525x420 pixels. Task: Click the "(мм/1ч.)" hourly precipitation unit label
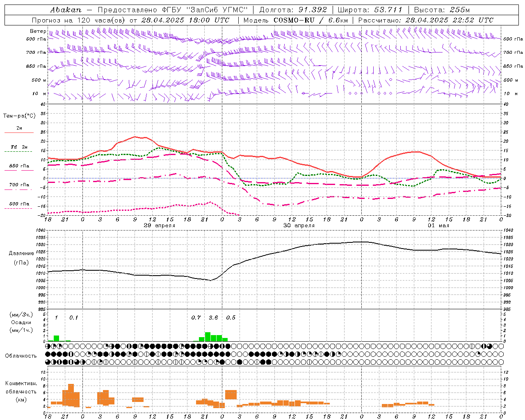tap(21, 330)
